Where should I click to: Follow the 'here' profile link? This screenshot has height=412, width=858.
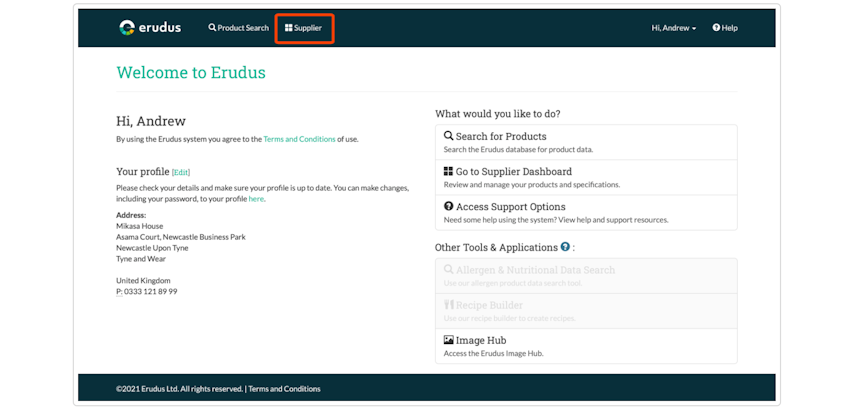click(x=256, y=199)
